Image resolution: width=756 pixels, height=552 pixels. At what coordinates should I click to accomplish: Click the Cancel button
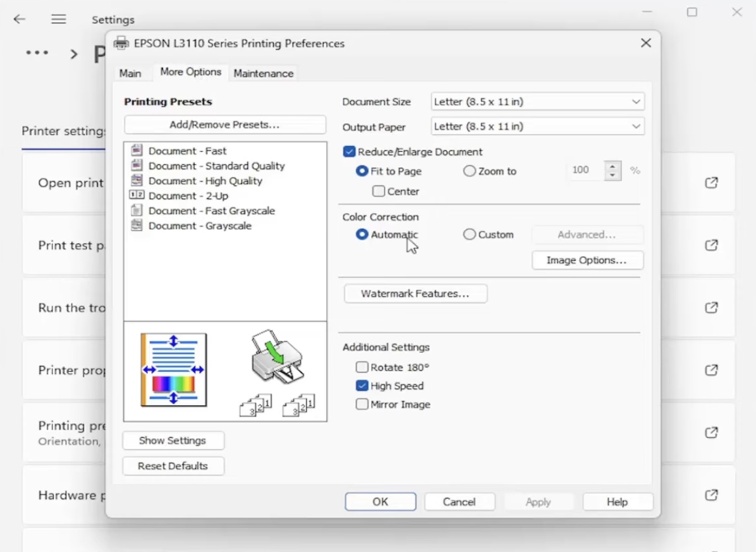click(460, 502)
